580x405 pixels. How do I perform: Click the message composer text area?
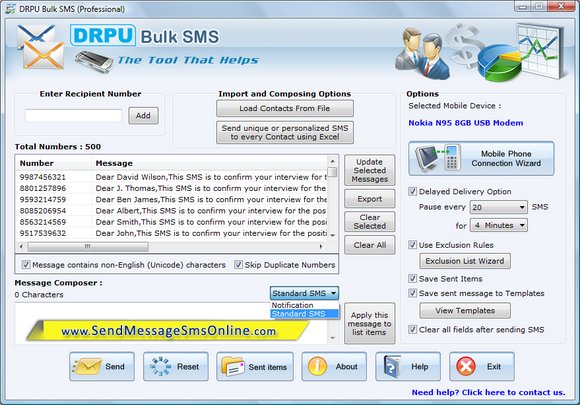point(171,324)
